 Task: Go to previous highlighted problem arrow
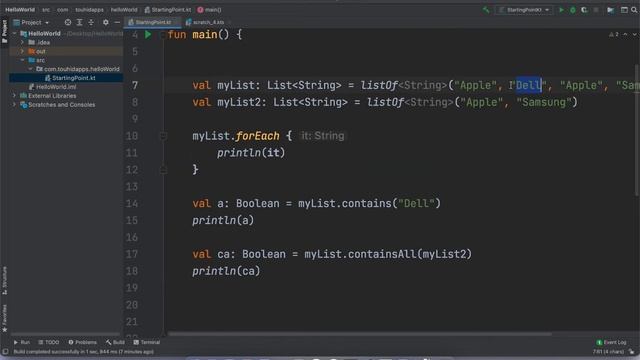point(625,35)
